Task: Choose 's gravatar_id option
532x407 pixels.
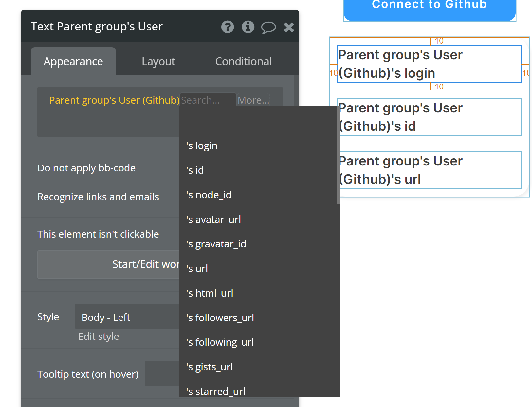Action: pyautogui.click(x=258, y=244)
